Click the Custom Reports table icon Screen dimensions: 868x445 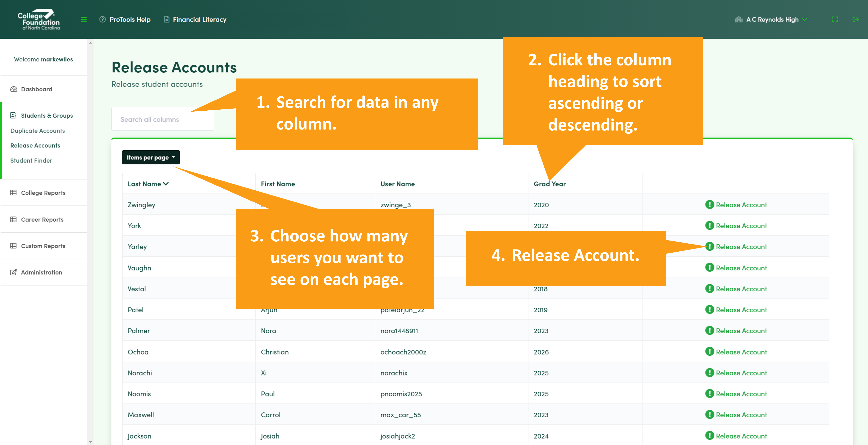[13, 246]
